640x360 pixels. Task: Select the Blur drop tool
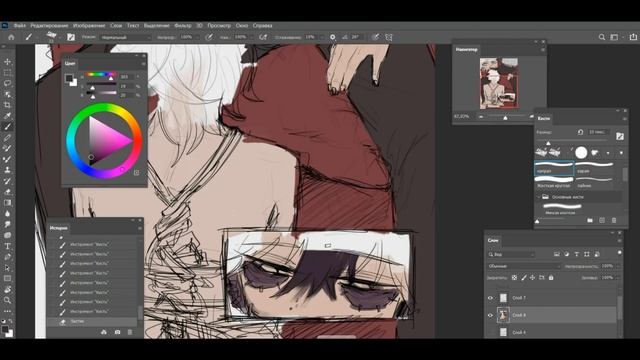pos(7,213)
